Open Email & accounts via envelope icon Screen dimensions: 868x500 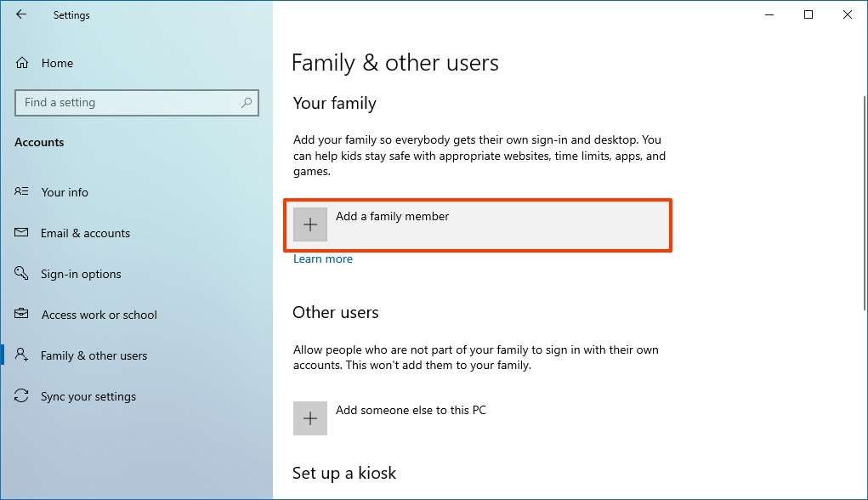20,233
